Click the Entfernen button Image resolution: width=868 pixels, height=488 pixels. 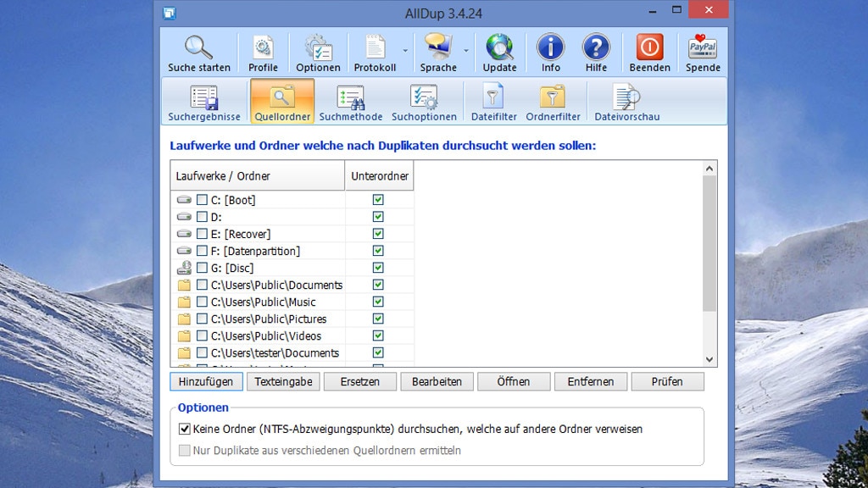click(x=591, y=382)
